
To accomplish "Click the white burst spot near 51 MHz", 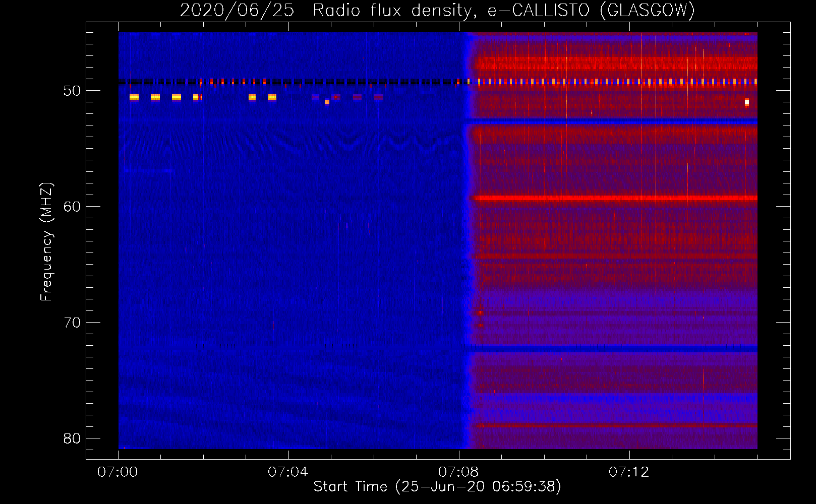I will [747, 102].
